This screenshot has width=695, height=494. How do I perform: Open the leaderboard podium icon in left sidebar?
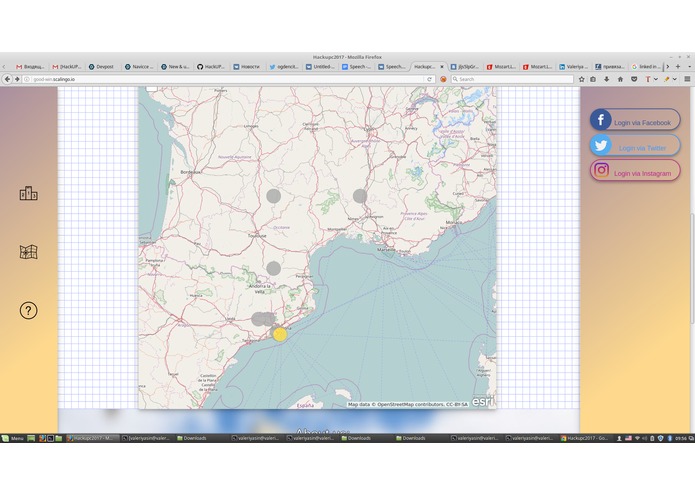point(28,194)
